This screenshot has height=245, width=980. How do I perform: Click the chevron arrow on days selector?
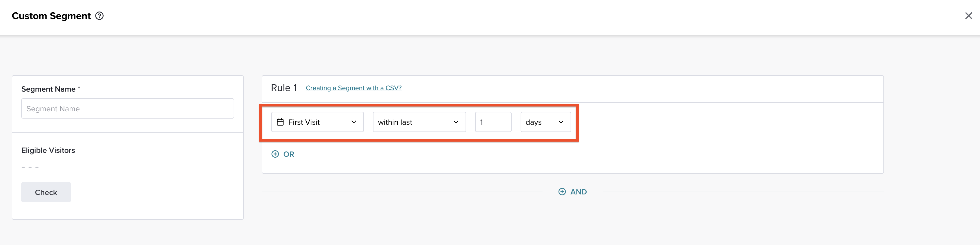point(561,122)
